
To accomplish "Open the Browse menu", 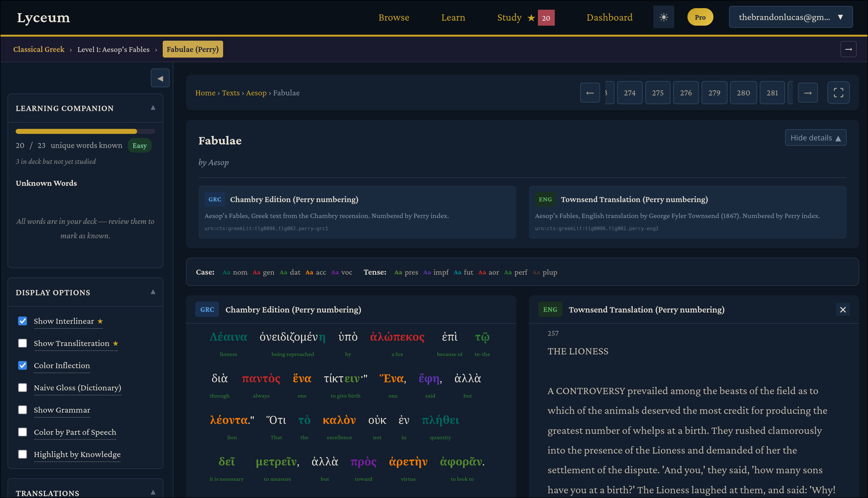I will 393,17.
